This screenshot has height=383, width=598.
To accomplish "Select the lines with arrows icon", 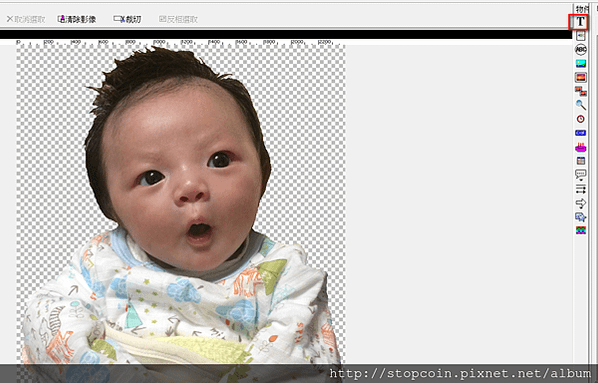I will [x=580, y=189].
